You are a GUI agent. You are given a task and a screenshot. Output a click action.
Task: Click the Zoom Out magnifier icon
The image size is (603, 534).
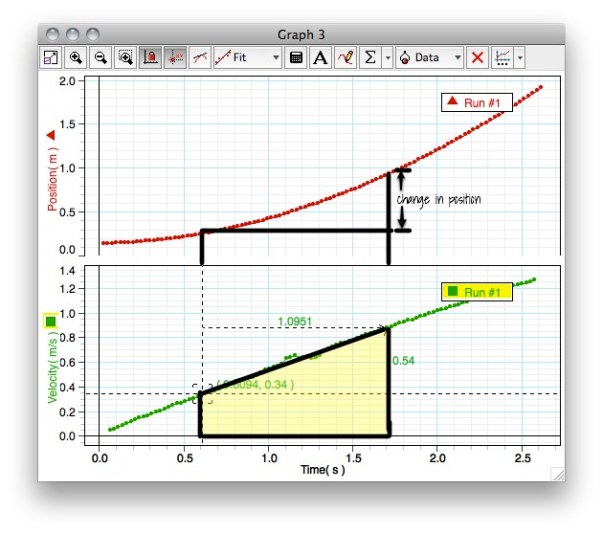(100, 58)
